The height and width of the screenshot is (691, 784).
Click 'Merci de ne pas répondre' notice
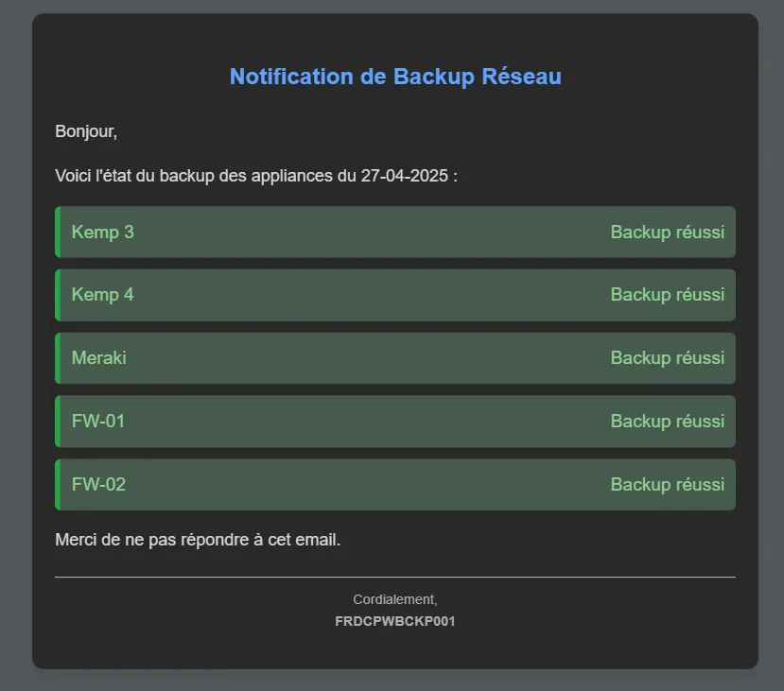tap(198, 540)
